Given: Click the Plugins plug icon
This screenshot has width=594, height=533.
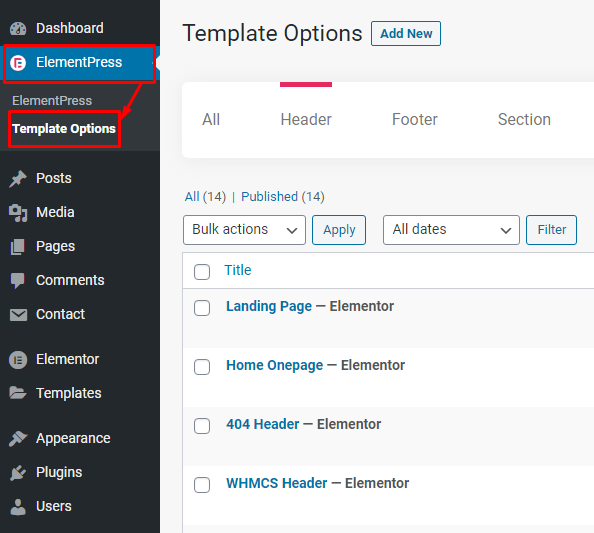Looking at the screenshot, I should tap(18, 472).
